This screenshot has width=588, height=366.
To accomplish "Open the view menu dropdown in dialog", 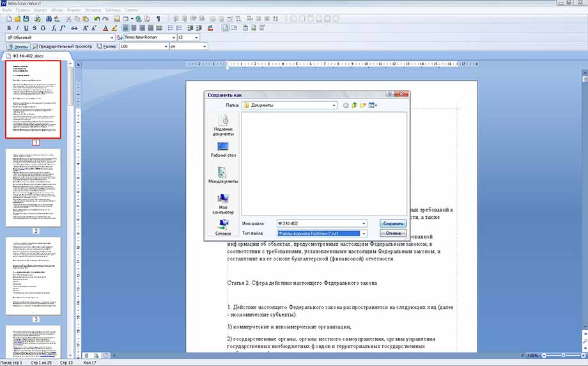I will coord(373,106).
